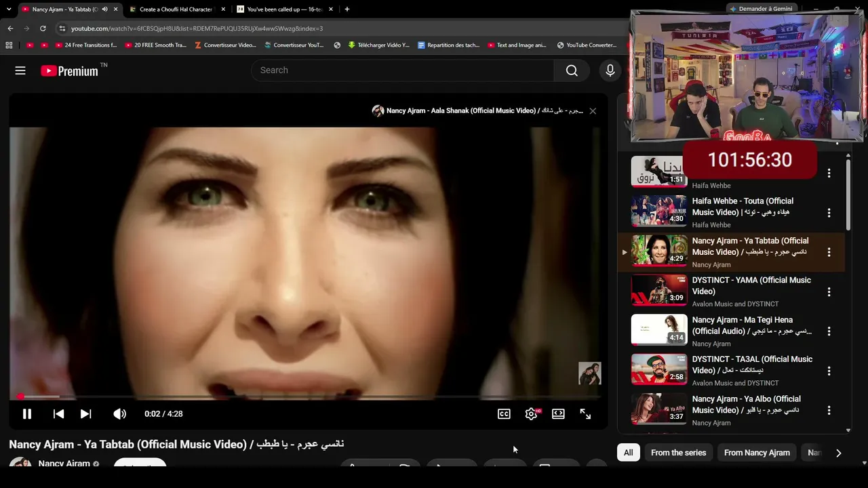The height and width of the screenshot is (488, 868).
Task: Open the YouTube guide hamburger menu
Action: tap(20, 70)
